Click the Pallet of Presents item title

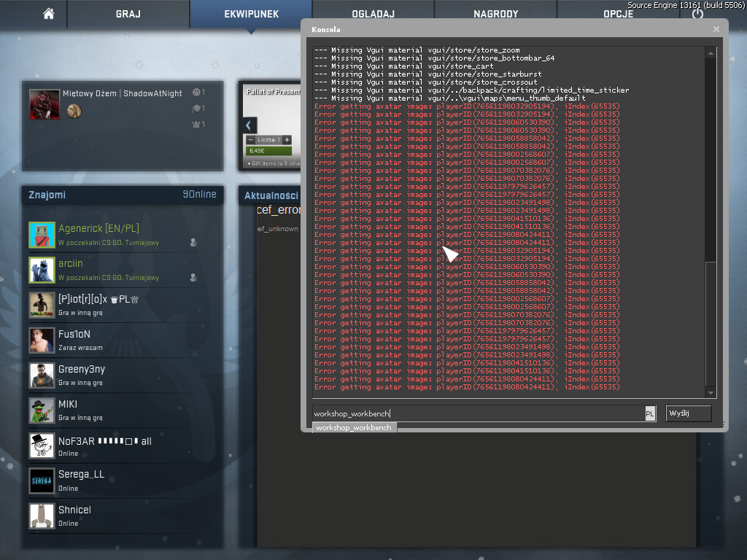[x=274, y=91]
